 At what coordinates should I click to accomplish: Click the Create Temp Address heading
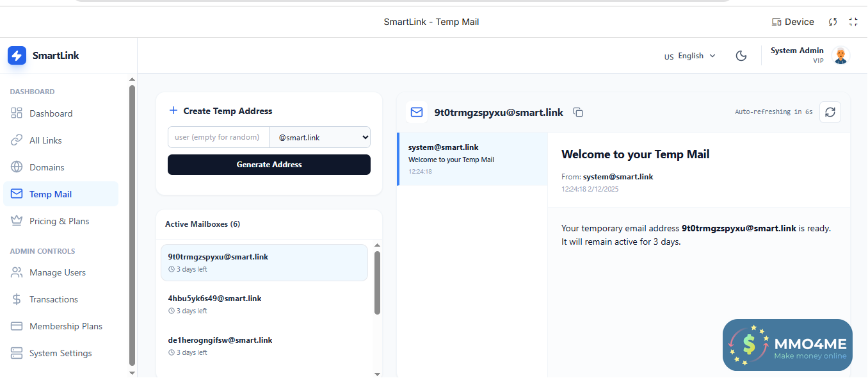[x=228, y=111]
